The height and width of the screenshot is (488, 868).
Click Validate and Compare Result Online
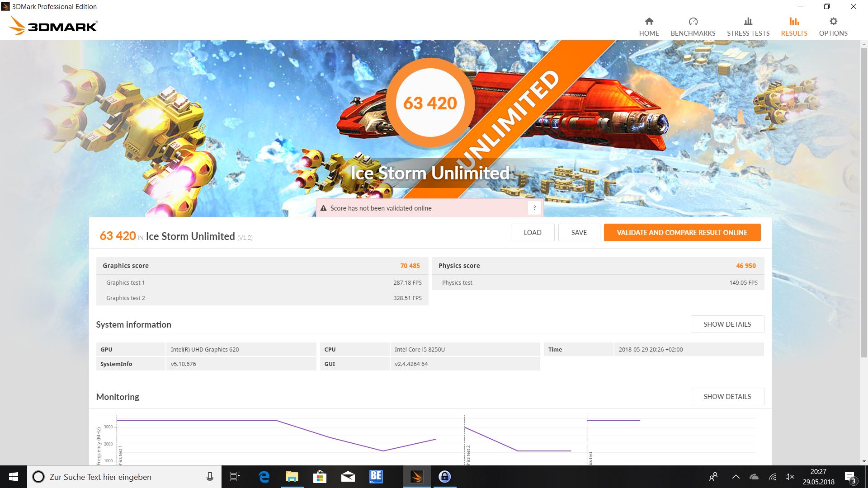[682, 232]
